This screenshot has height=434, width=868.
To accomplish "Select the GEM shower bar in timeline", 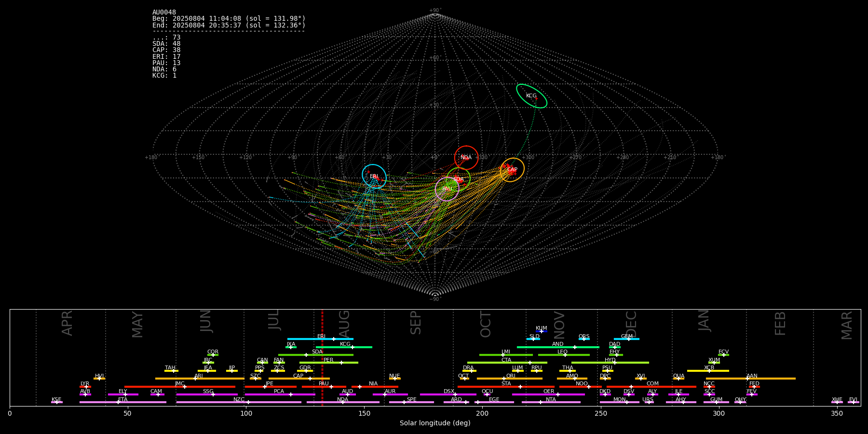I will pos(626,339).
